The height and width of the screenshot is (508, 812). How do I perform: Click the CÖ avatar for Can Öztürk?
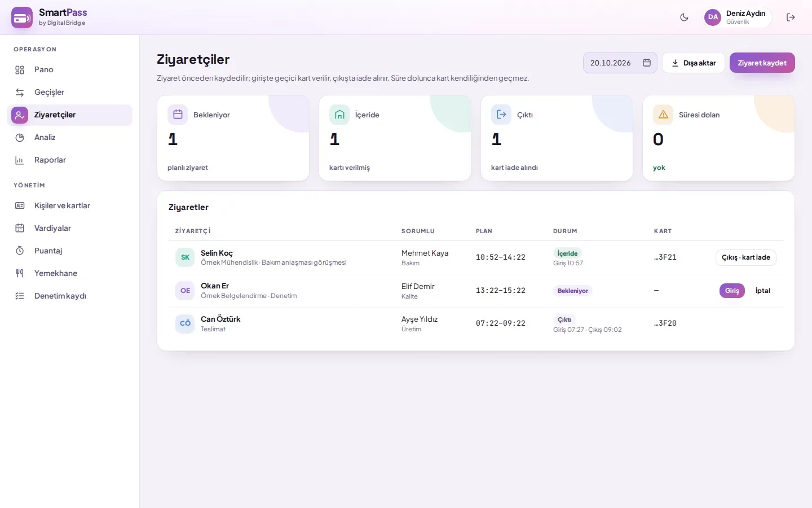(185, 323)
